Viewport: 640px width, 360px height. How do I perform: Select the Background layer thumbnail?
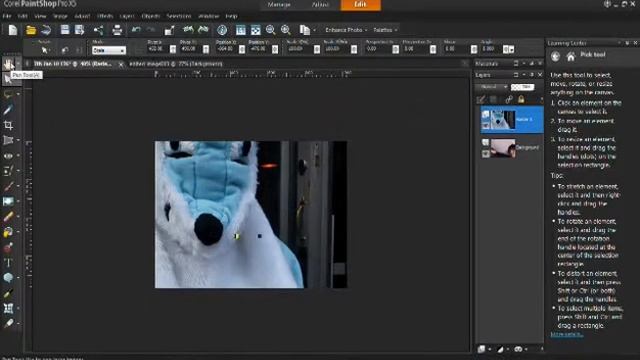coord(503,147)
